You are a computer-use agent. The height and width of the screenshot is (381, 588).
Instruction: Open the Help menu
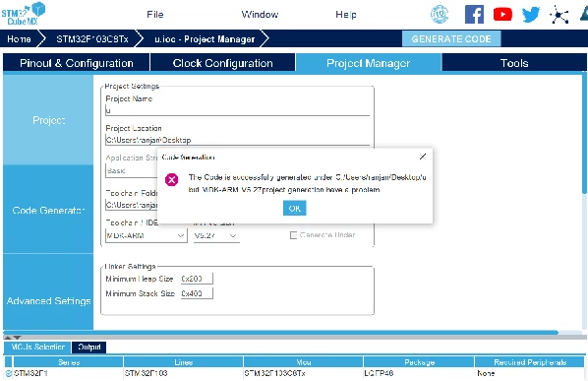coord(346,15)
